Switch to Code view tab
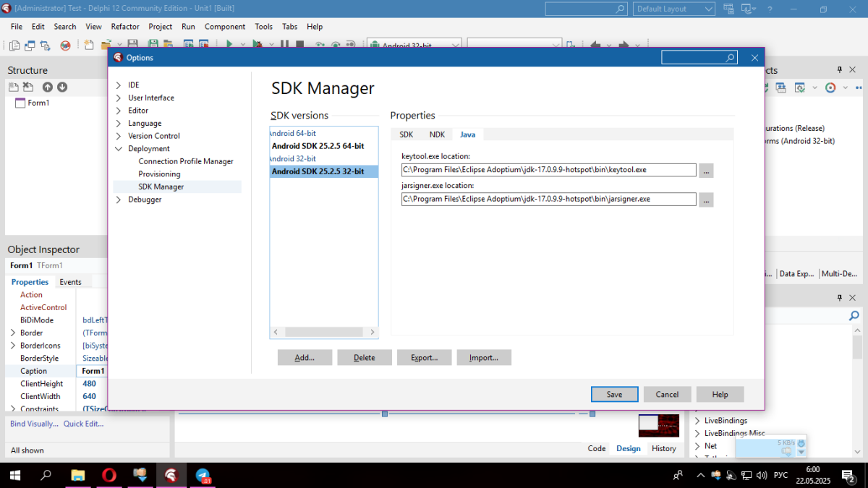The height and width of the screenshot is (488, 868). pos(597,448)
